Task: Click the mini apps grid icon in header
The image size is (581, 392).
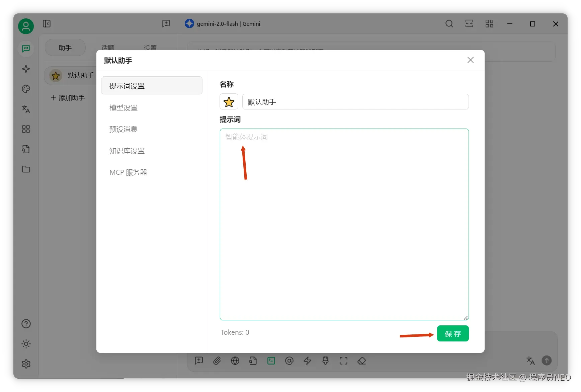Action: (x=489, y=24)
